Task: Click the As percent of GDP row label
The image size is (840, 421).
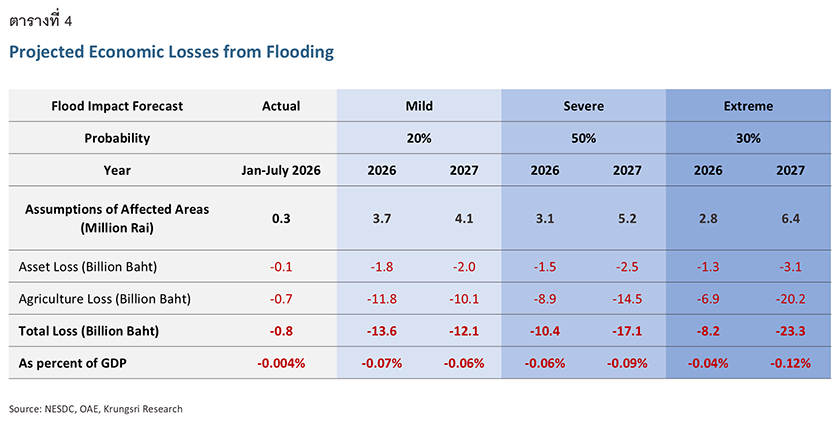Action: [73, 363]
